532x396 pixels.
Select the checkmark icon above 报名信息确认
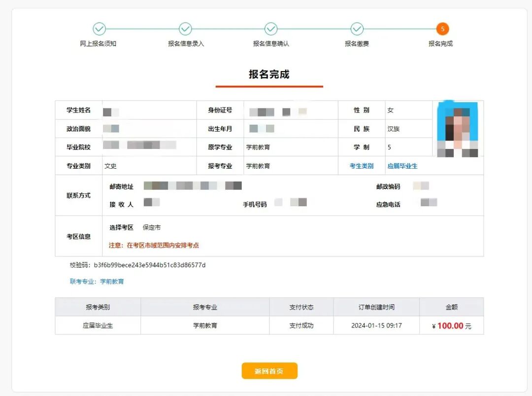270,30
